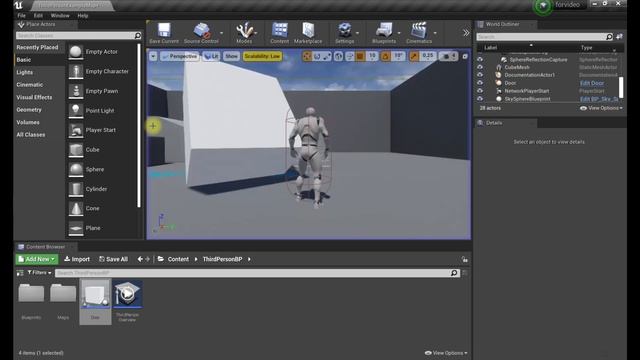Open the Help menu
Screen dimensions: 640x360
(x=83, y=16)
